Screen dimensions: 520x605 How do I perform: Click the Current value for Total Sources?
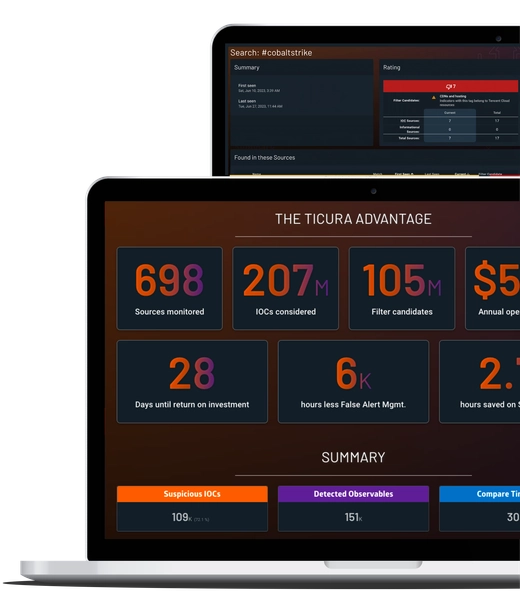tap(450, 138)
